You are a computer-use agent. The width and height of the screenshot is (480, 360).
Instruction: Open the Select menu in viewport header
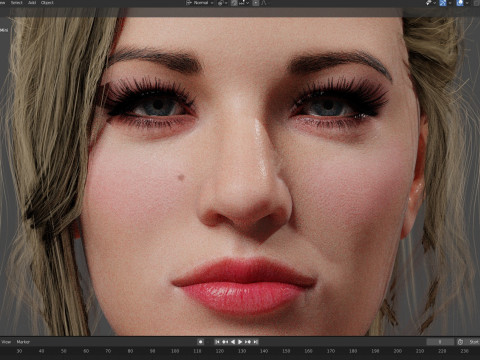click(16, 2)
